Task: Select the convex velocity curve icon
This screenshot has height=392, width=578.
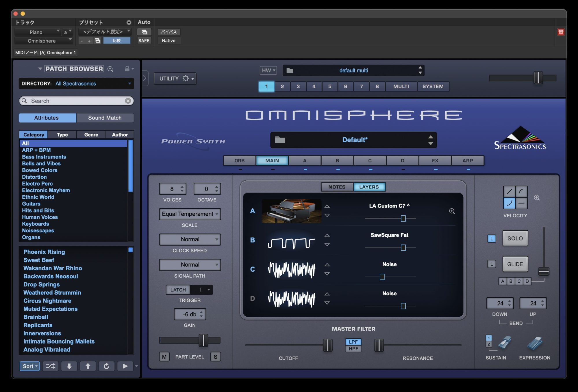Action: coord(522,191)
